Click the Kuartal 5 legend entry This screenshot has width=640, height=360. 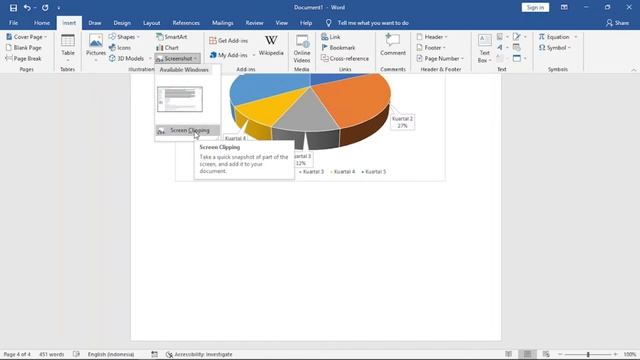(x=373, y=172)
